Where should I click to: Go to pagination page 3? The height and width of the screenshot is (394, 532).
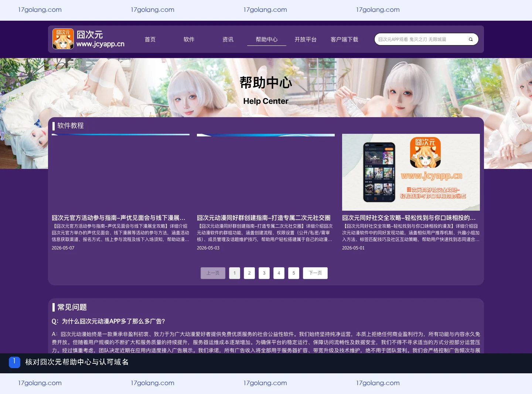click(264, 273)
